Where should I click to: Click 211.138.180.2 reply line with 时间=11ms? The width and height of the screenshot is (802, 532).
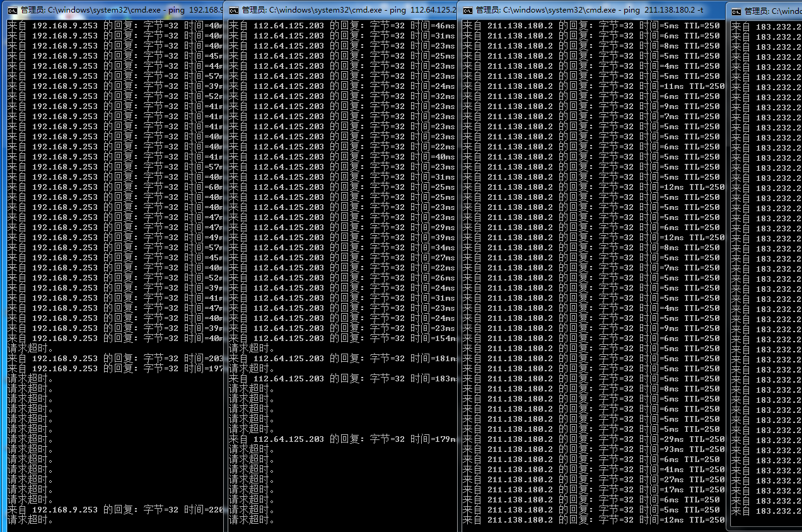pos(593,86)
